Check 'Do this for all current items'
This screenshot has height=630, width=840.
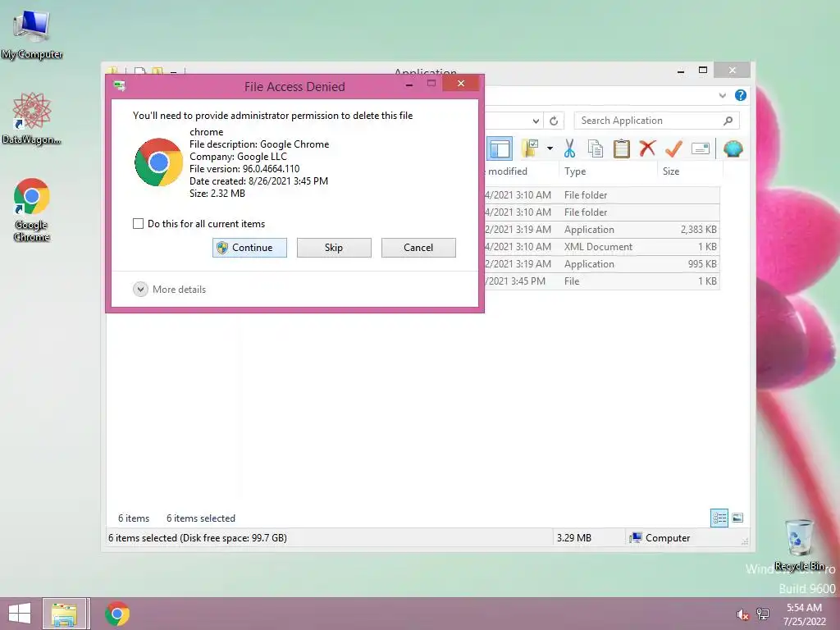[138, 223]
